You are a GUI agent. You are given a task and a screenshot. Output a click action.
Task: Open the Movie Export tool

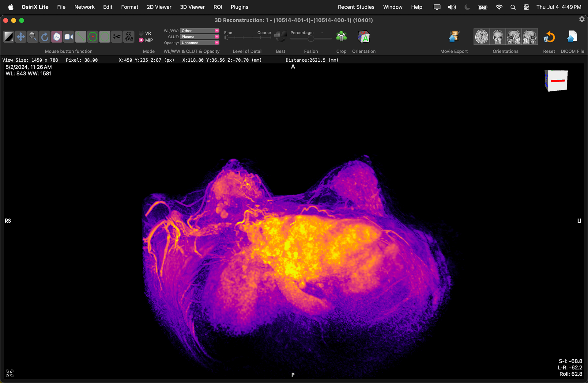[x=454, y=37]
